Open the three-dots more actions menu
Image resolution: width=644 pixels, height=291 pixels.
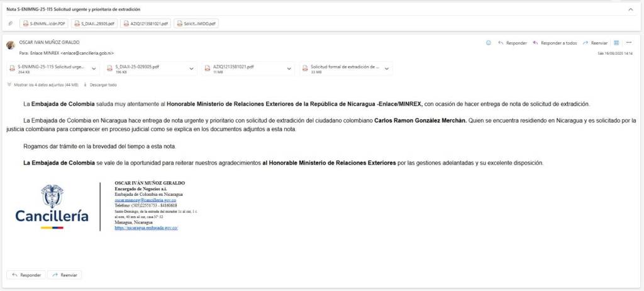coord(629,43)
